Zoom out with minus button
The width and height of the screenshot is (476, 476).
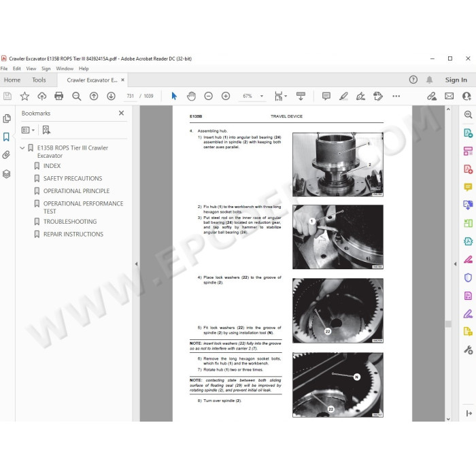tap(208, 97)
